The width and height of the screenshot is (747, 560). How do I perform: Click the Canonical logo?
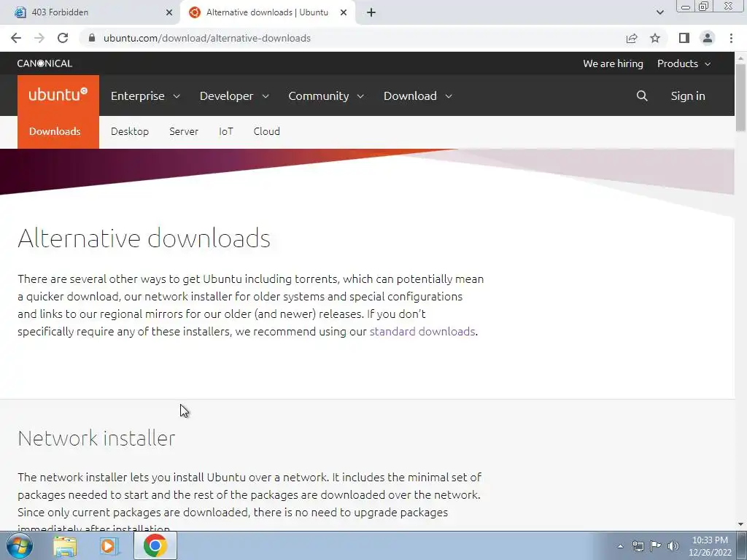(44, 63)
